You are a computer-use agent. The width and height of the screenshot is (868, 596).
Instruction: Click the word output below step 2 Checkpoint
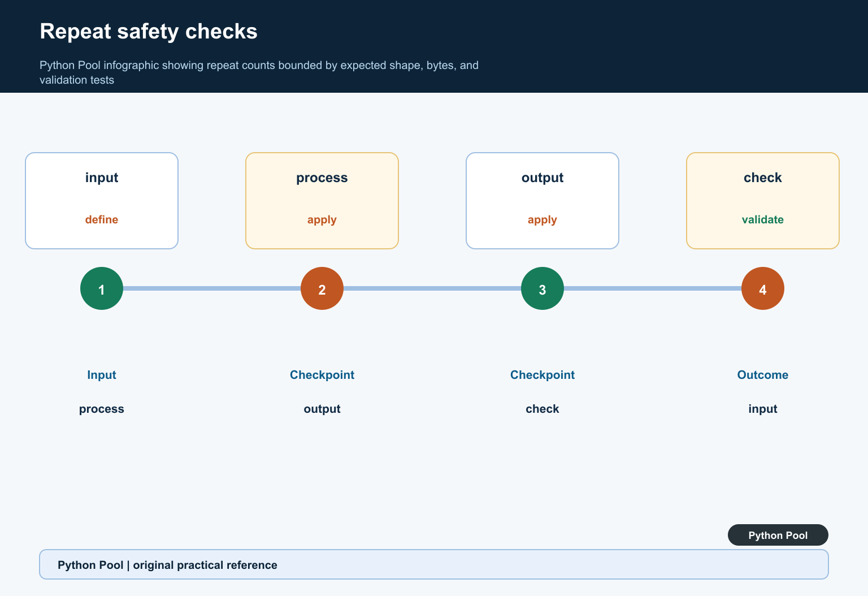point(322,409)
